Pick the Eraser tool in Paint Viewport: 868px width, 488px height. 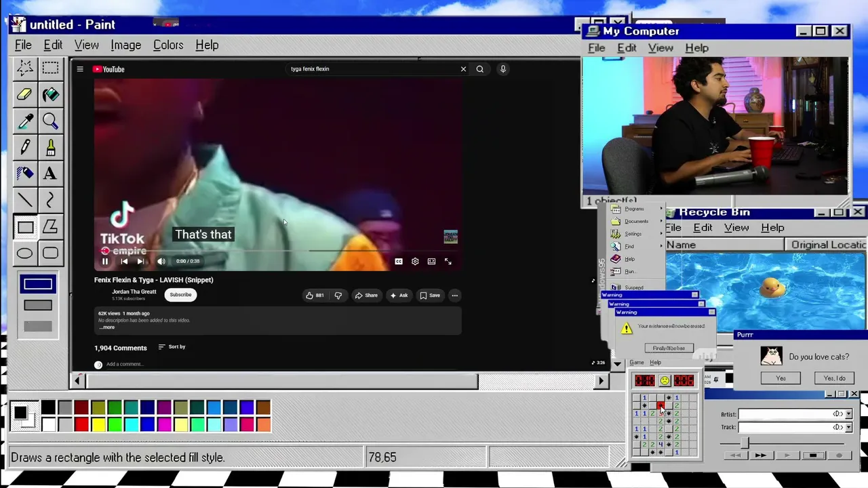coord(25,94)
